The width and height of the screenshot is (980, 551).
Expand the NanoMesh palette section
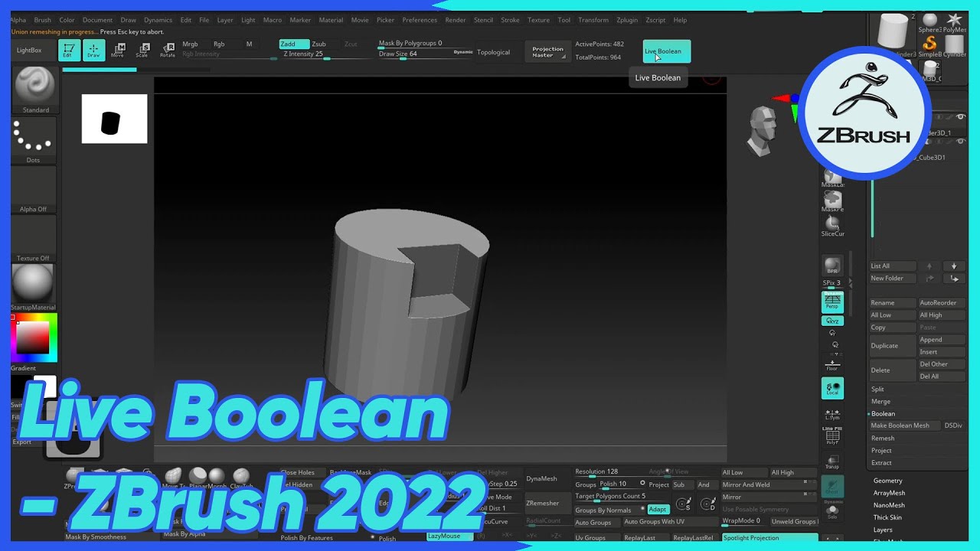889,505
